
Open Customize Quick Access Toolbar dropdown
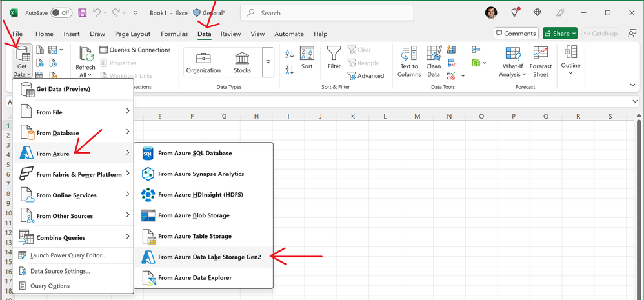coord(135,13)
